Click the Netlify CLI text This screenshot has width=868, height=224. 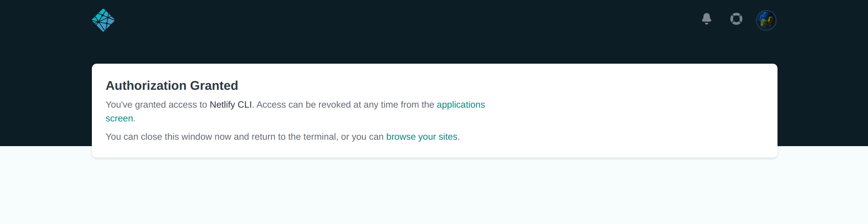[x=231, y=104]
